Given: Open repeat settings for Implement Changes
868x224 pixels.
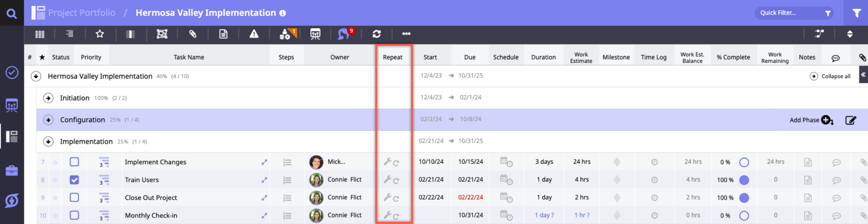Looking at the screenshot, I should [x=391, y=162].
